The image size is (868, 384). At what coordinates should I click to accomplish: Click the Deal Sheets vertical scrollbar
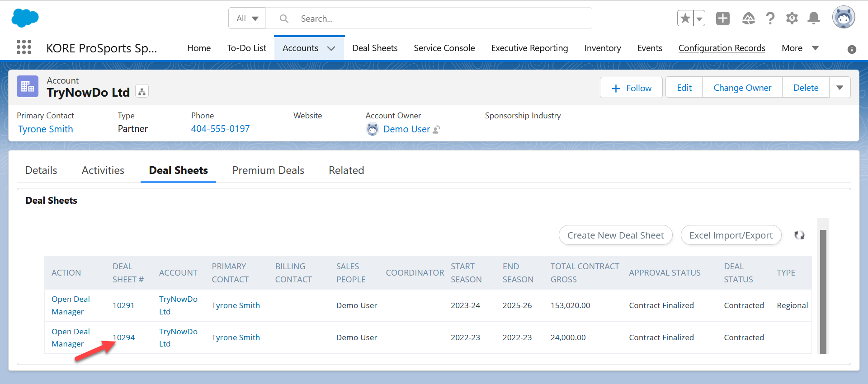[823, 291]
